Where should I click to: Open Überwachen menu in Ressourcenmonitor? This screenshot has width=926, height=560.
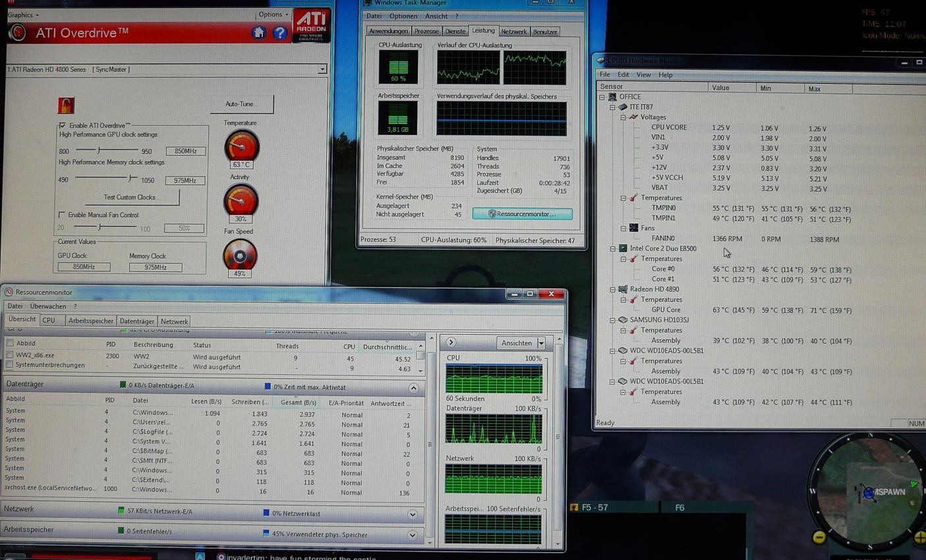tap(48, 306)
